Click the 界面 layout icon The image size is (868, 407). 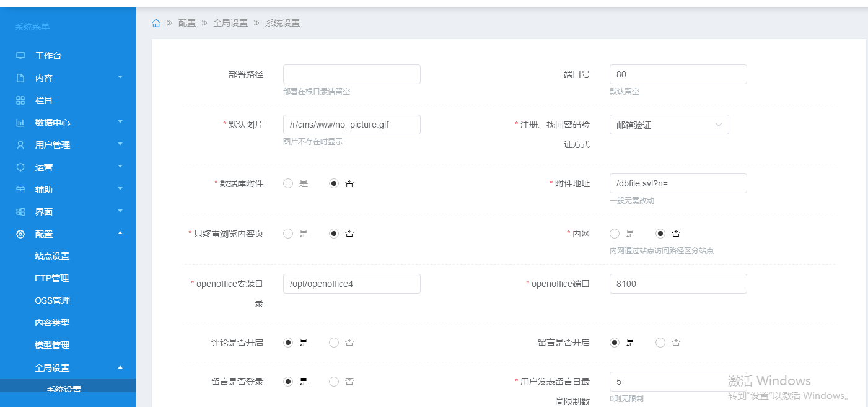(20, 212)
